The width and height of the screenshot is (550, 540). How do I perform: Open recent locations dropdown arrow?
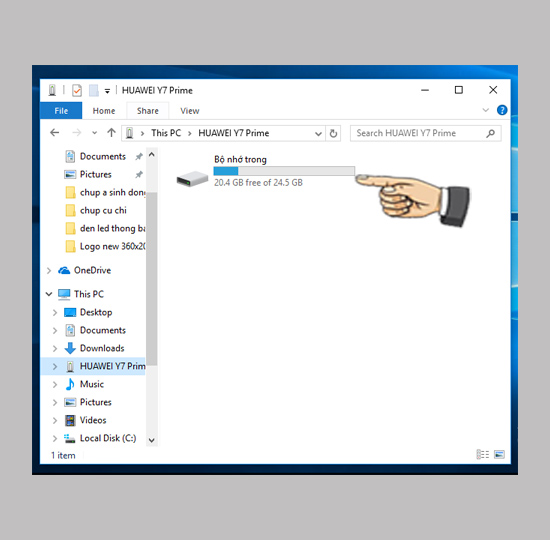[94, 133]
